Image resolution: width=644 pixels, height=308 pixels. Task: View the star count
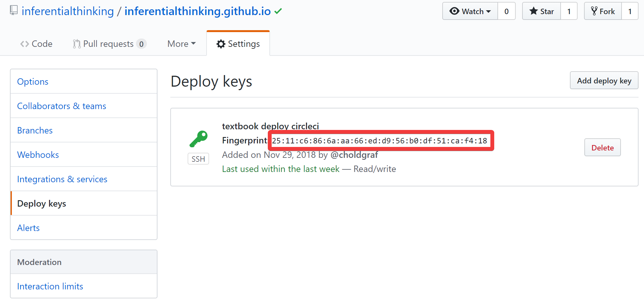point(569,11)
